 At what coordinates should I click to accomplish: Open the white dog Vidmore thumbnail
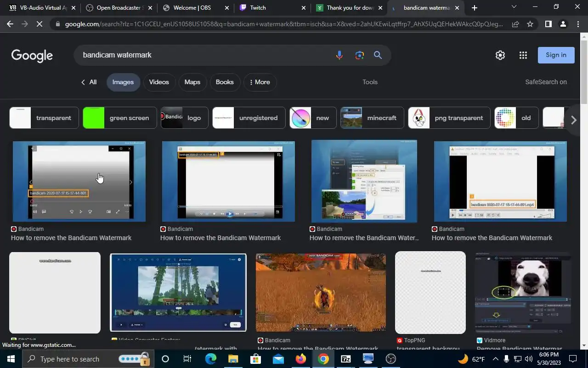pos(523,293)
